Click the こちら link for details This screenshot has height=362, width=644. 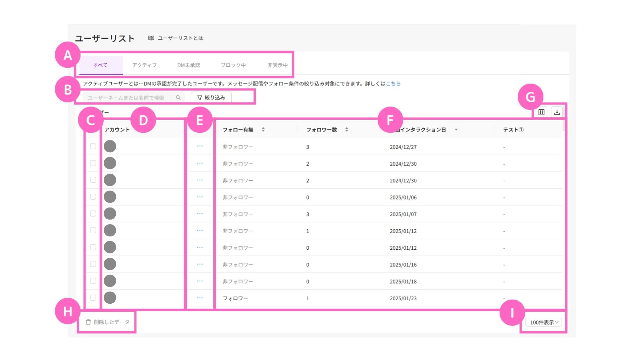click(x=393, y=83)
